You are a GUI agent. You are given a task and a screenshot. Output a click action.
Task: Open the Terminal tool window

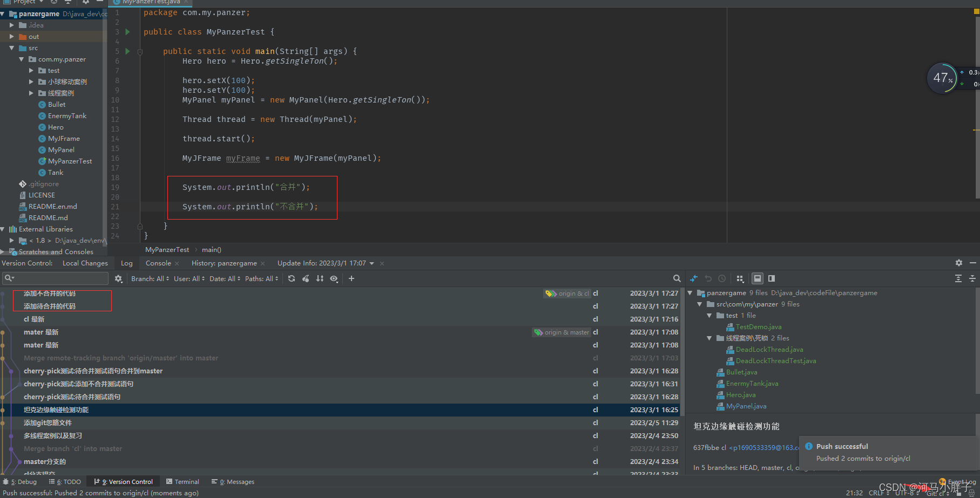pyautogui.click(x=183, y=482)
